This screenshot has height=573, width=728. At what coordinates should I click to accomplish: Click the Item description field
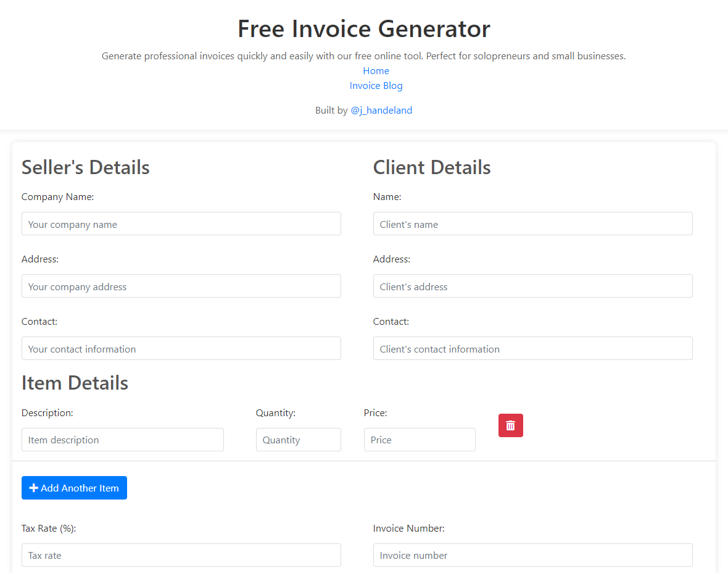[x=122, y=440]
